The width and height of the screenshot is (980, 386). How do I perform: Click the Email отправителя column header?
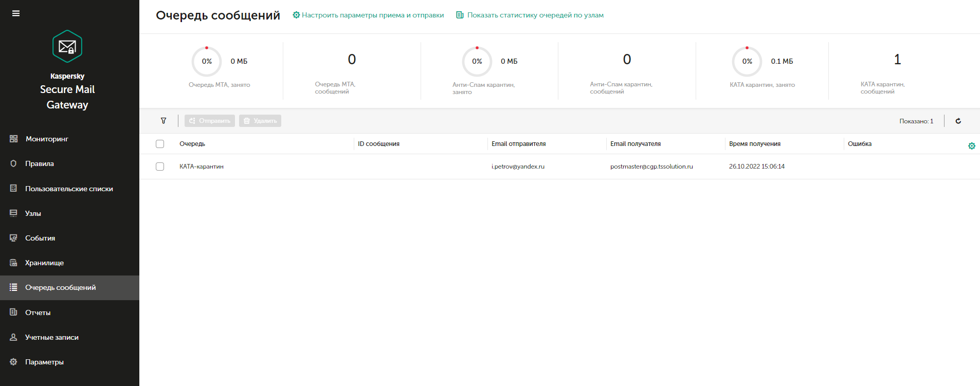[x=519, y=144]
